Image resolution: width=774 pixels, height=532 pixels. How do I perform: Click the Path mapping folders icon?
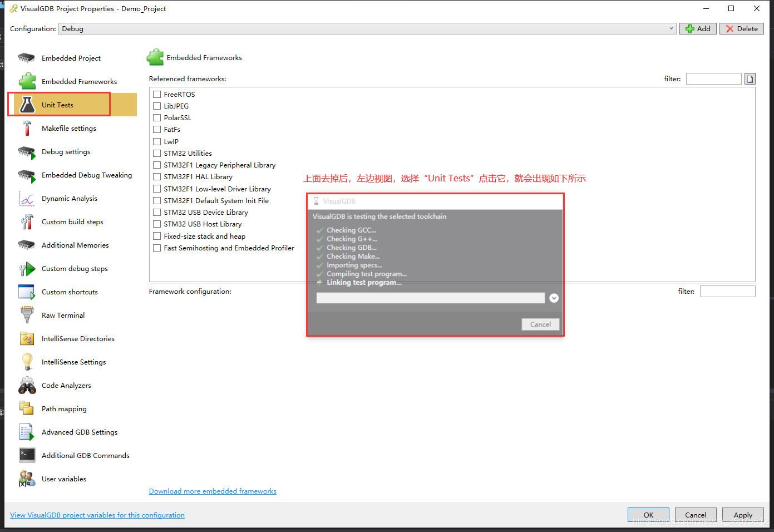27,408
